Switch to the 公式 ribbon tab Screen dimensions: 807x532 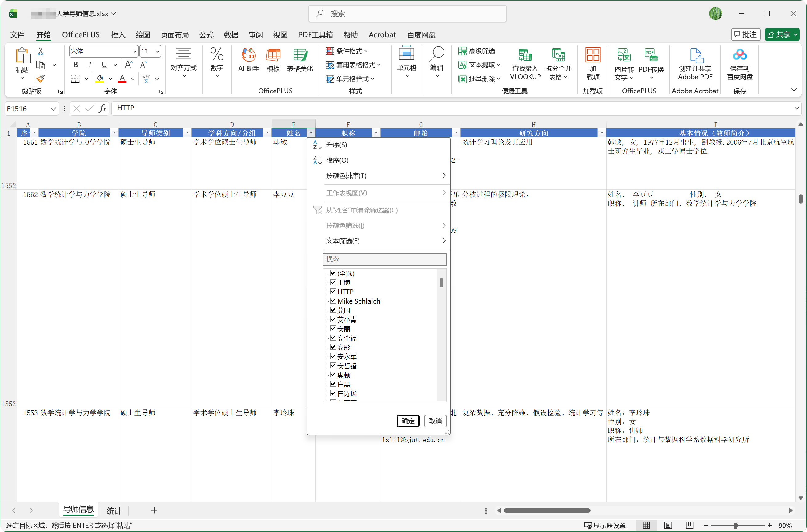click(206, 34)
